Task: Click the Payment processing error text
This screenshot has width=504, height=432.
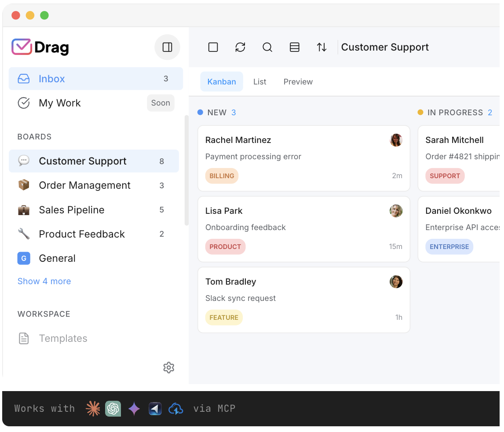Action: (x=253, y=157)
